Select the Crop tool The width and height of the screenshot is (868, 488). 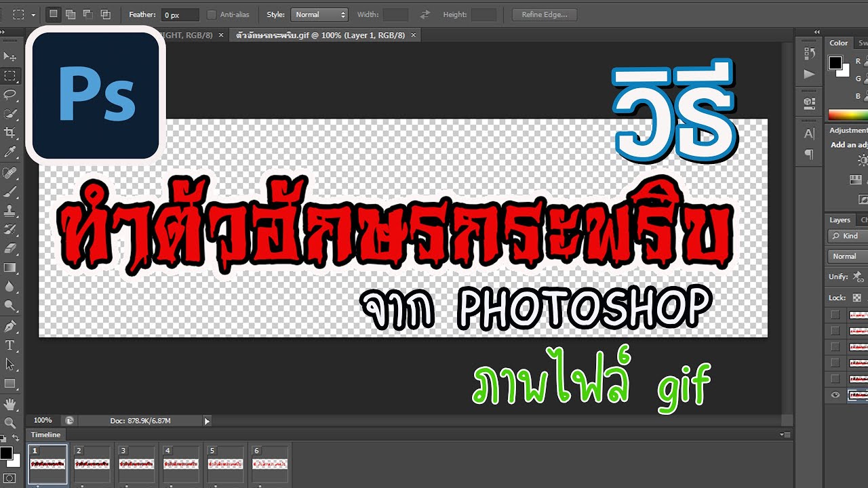10,132
